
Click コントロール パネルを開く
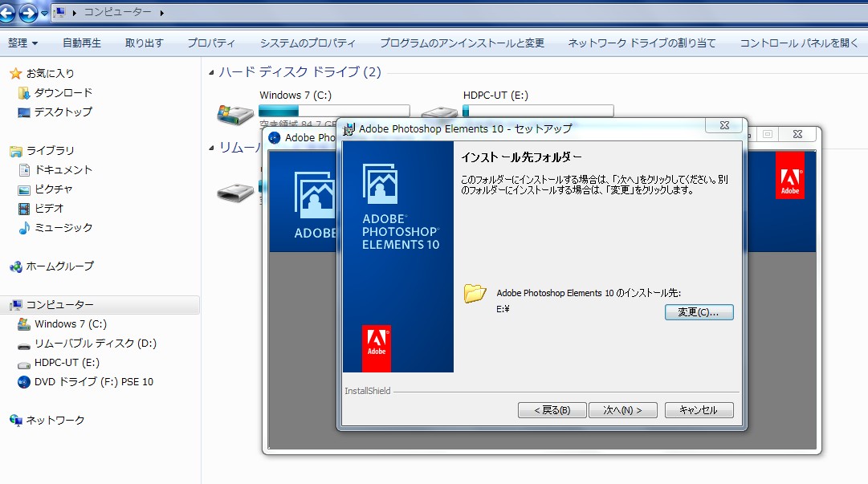tap(799, 43)
